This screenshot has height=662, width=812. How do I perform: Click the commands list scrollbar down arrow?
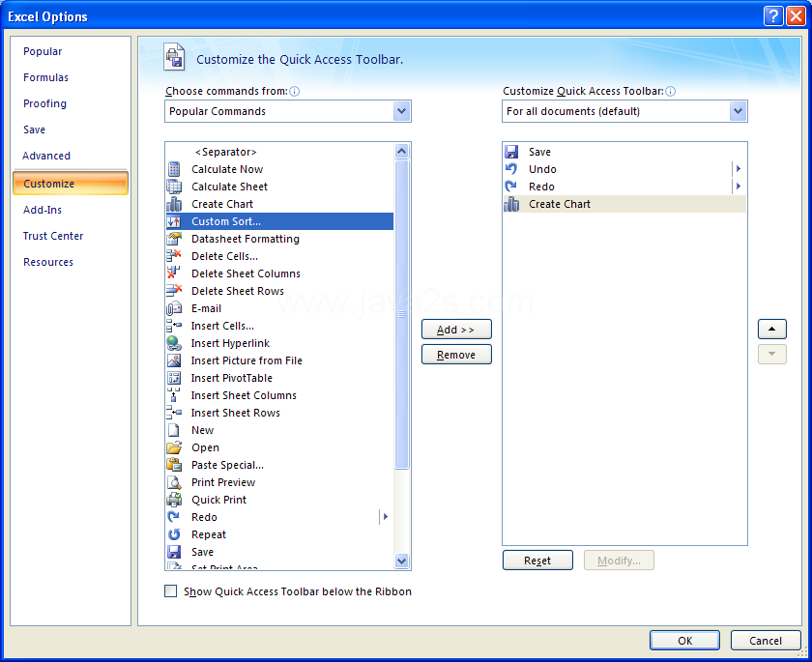[401, 561]
